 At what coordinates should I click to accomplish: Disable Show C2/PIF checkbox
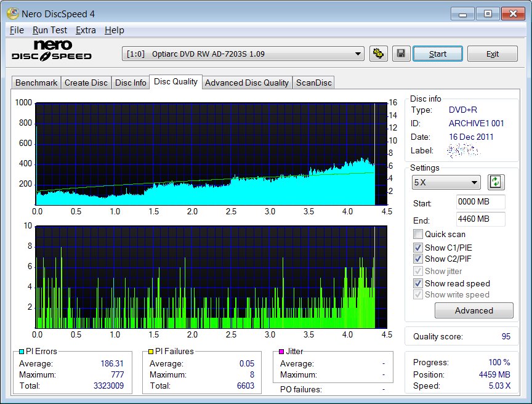[x=417, y=259]
